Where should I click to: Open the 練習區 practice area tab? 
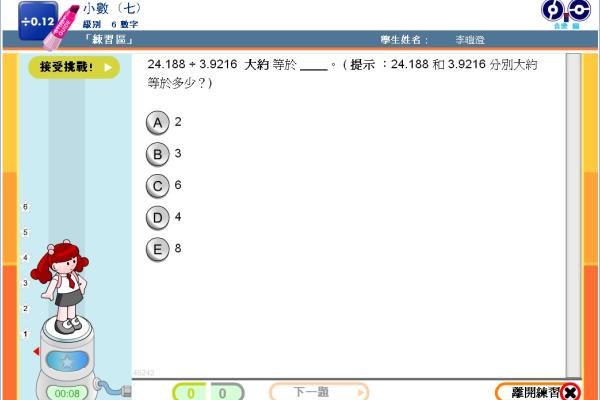(x=110, y=40)
